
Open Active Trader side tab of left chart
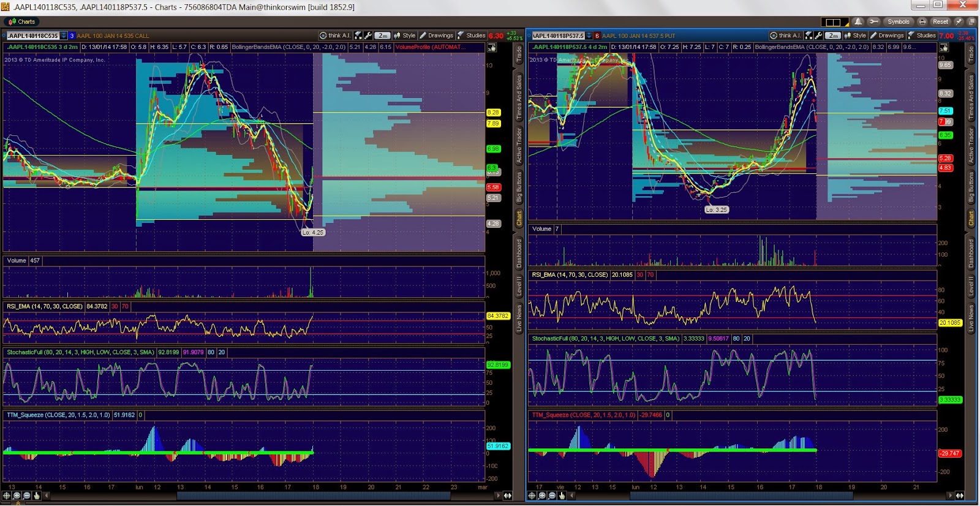pos(519,146)
